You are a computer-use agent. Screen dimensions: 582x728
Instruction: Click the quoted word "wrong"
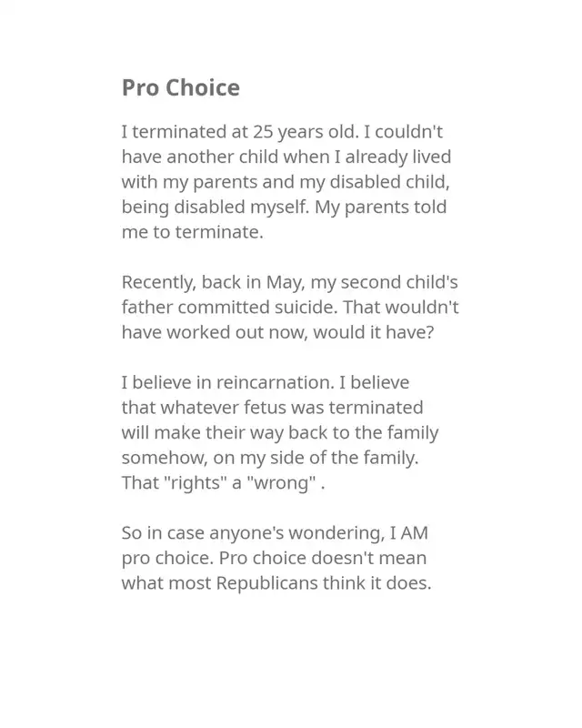click(282, 483)
